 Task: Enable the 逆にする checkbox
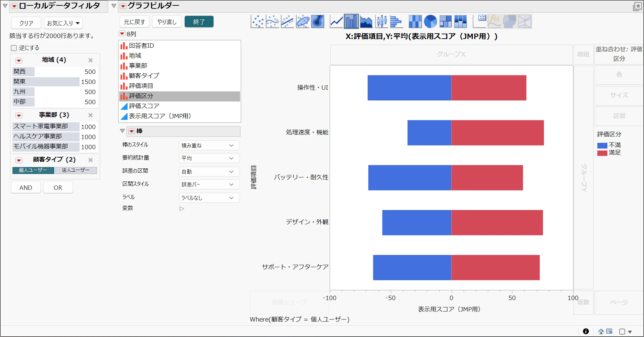pos(14,48)
